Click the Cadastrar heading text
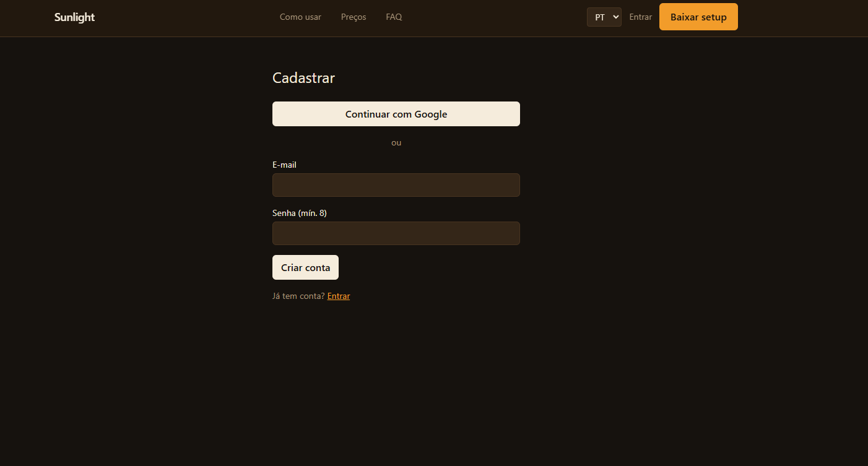Viewport: 868px width, 466px height. (x=303, y=78)
